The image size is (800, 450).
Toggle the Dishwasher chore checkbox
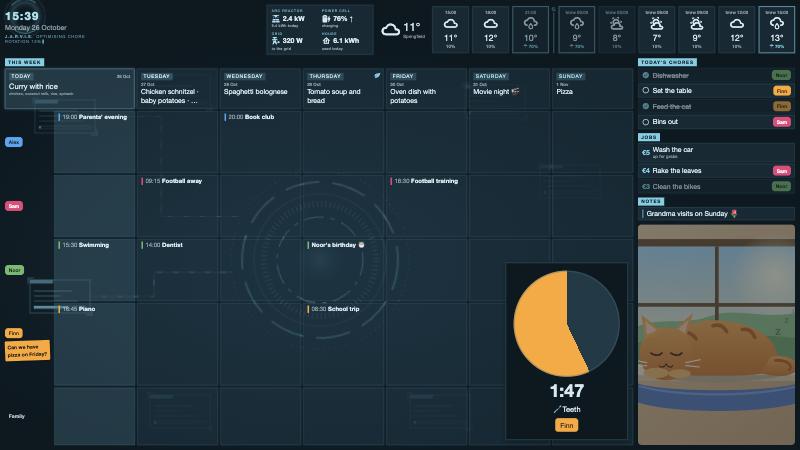pyautogui.click(x=645, y=76)
